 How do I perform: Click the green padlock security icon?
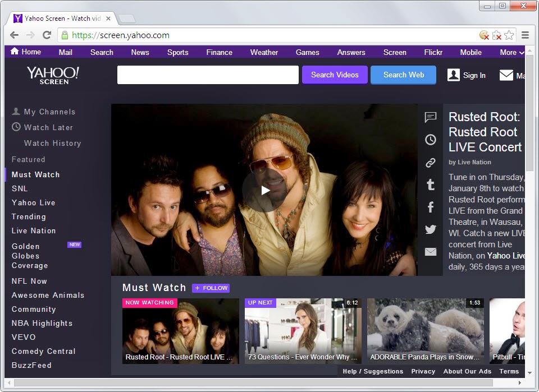(65, 35)
